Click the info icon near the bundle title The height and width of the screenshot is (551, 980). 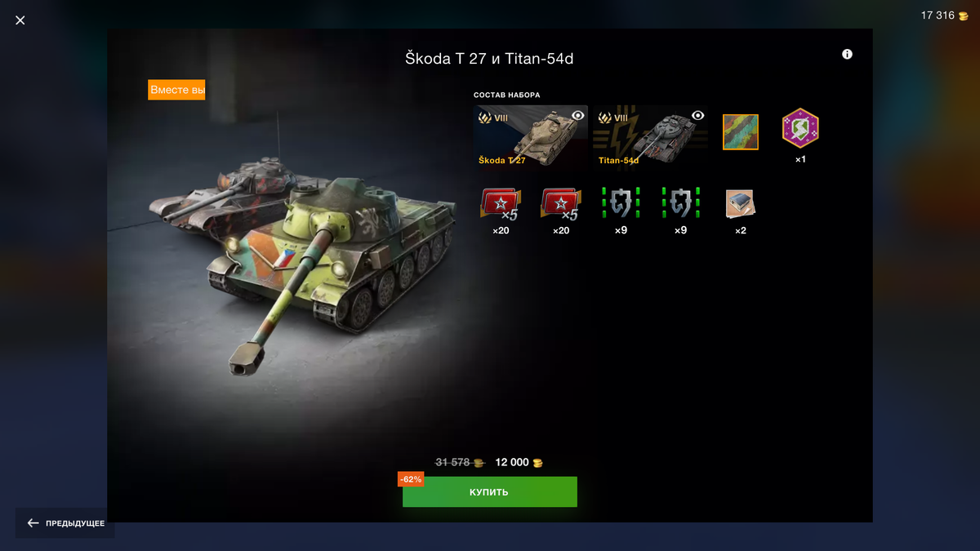pyautogui.click(x=847, y=54)
